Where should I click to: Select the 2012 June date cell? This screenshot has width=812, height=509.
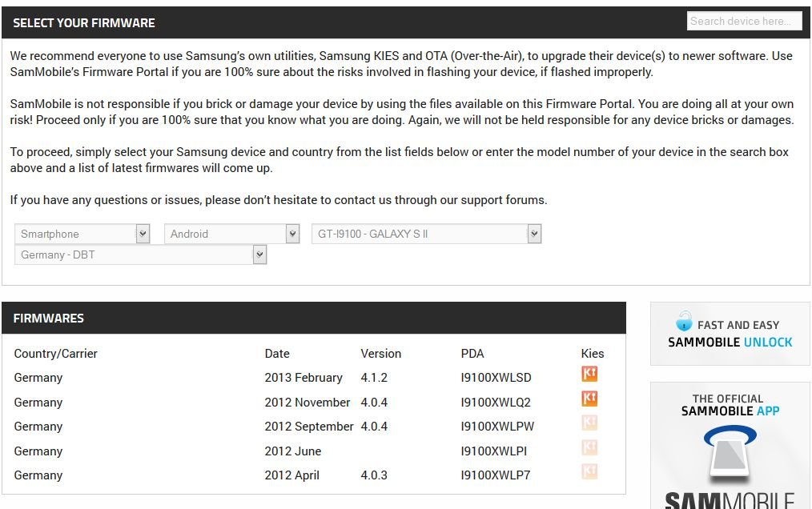point(292,451)
